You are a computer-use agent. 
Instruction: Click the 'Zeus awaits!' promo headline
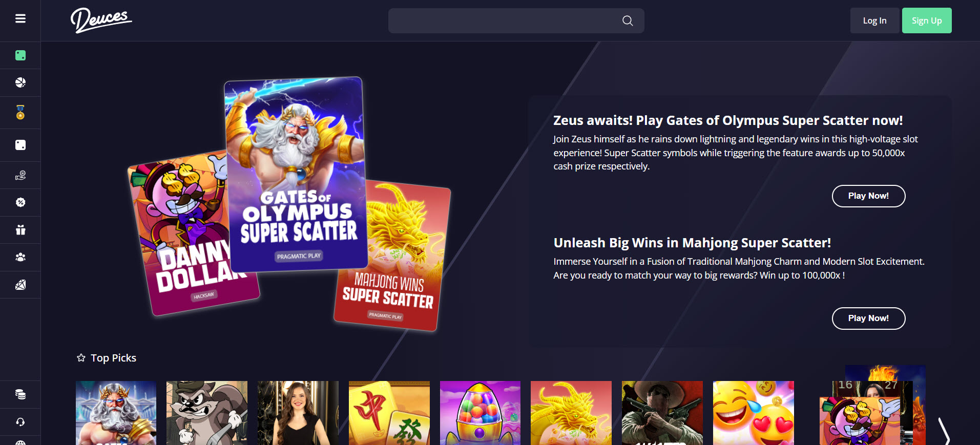point(728,120)
